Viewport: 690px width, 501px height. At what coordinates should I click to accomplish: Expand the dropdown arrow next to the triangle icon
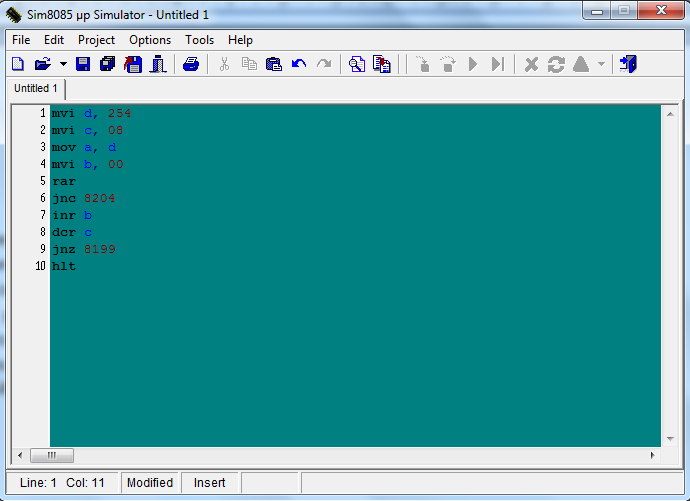[x=601, y=64]
